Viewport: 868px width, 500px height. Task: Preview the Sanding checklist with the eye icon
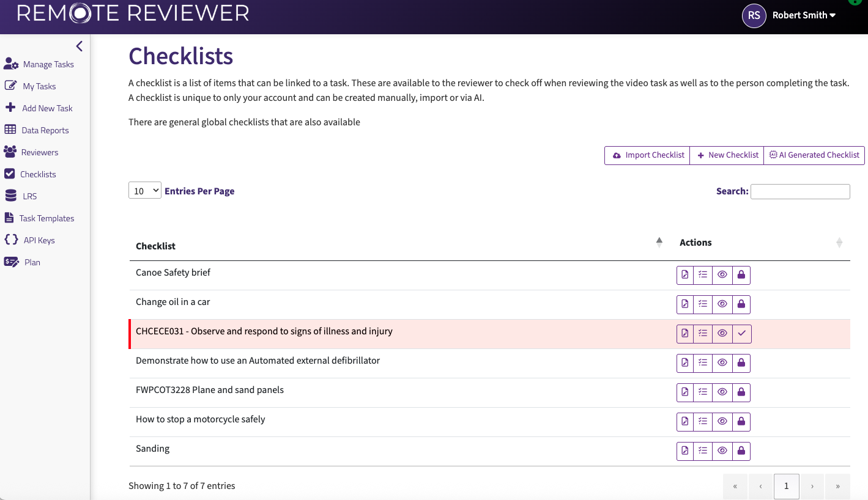722,450
